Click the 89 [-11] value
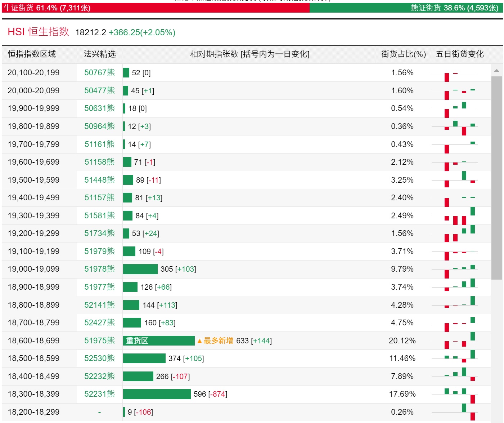This screenshot has height=423, width=504. click(x=149, y=180)
